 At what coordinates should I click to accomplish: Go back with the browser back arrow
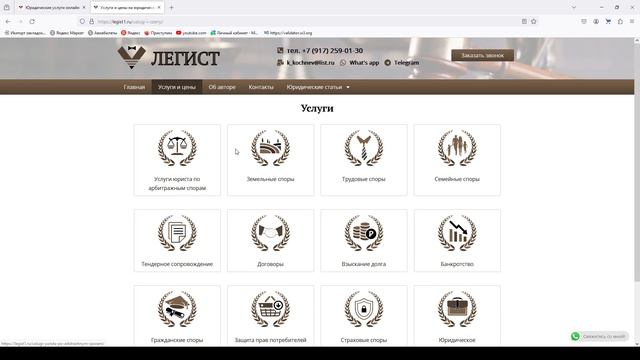[9, 21]
